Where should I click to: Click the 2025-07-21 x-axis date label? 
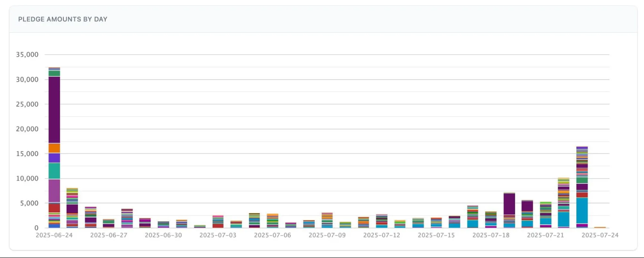click(x=545, y=235)
